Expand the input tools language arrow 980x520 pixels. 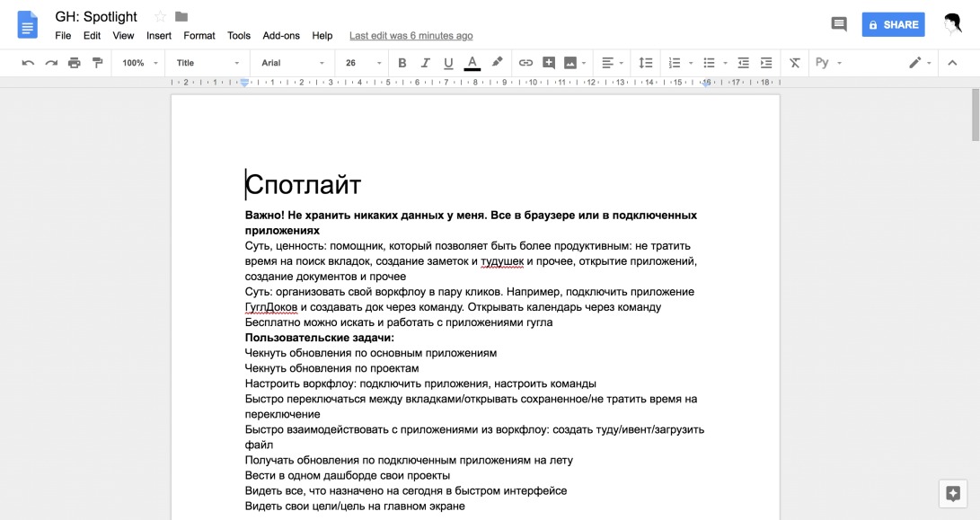point(839,63)
